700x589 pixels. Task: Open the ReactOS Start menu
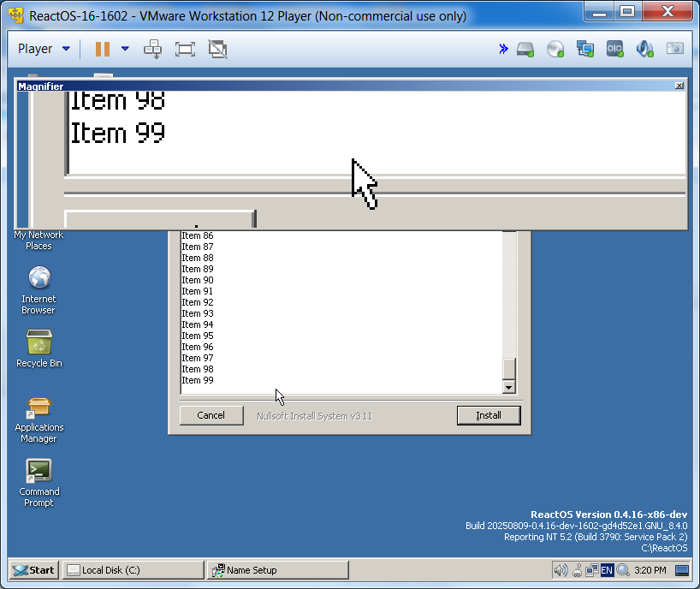pos(34,570)
